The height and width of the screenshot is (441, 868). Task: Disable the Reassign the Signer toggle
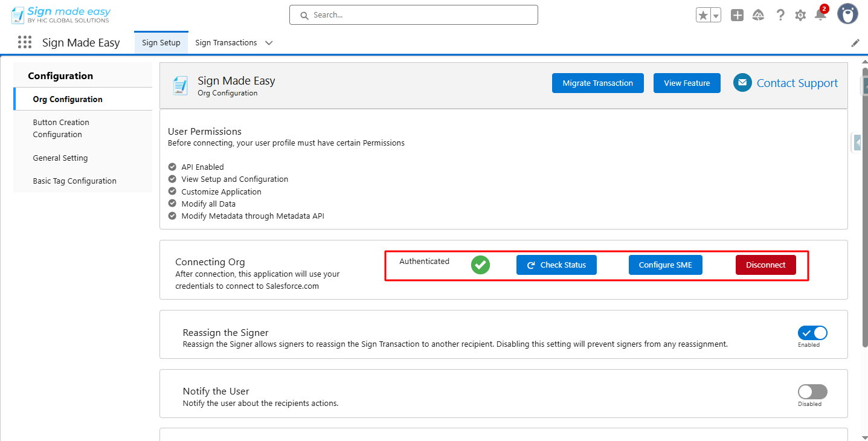point(812,333)
